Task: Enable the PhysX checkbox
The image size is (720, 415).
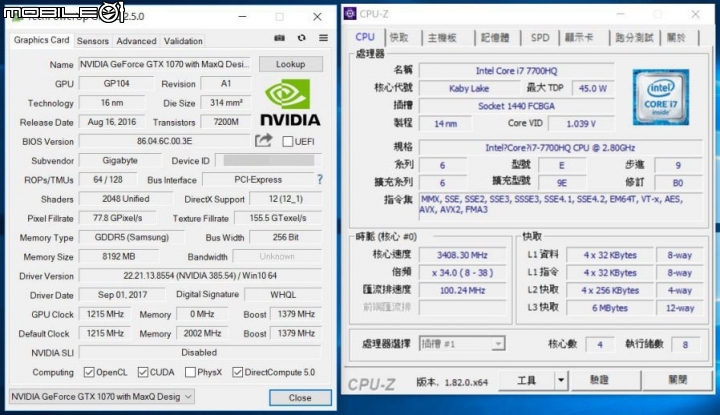Action: (190, 372)
